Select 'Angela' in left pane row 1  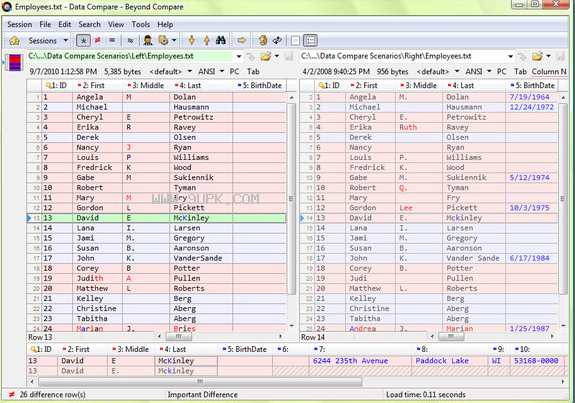click(90, 97)
